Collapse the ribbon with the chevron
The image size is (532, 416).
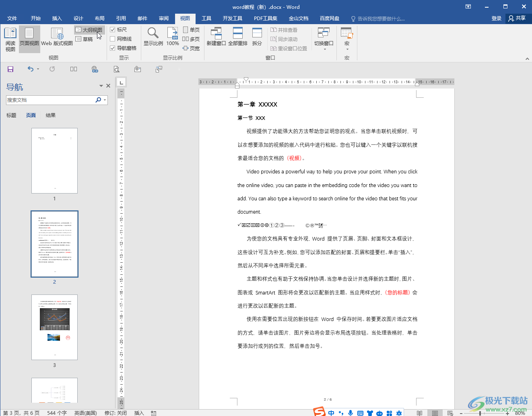click(527, 59)
